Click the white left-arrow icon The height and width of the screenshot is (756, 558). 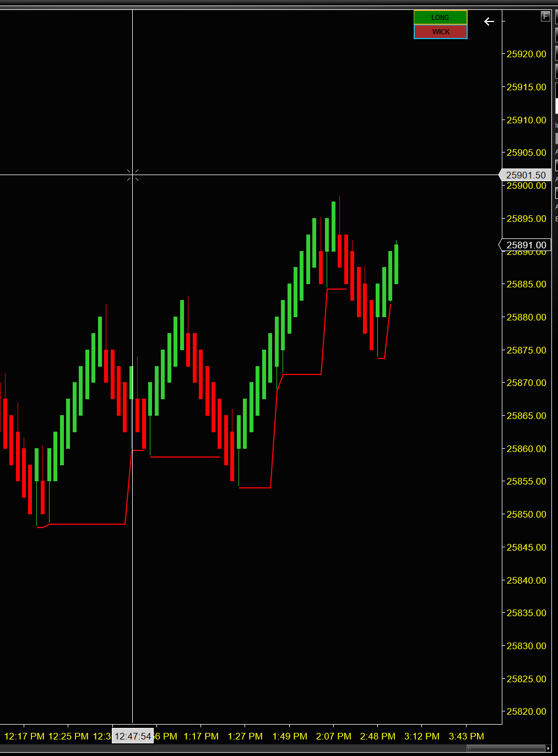click(x=489, y=21)
